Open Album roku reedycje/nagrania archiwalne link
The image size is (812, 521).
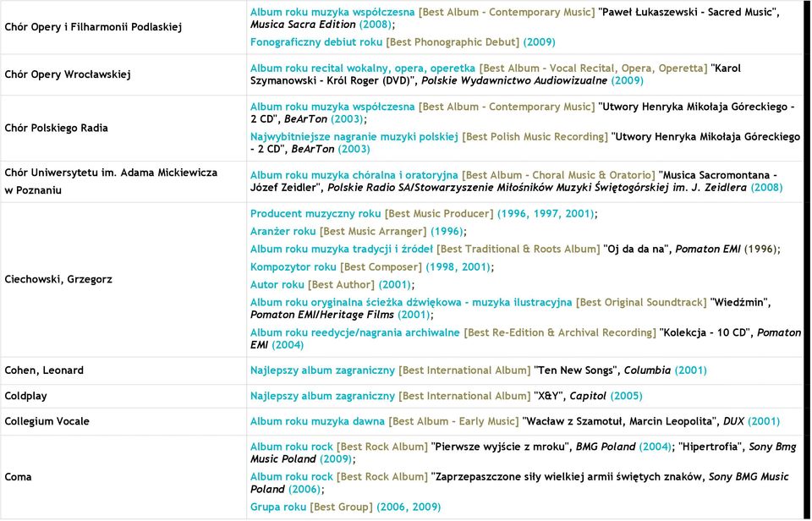coord(354,332)
